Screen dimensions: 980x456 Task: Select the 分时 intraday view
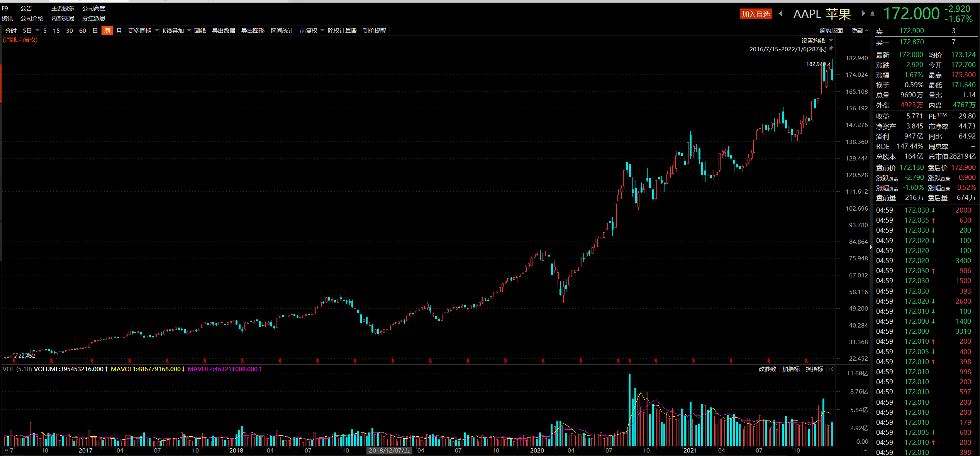click(x=11, y=30)
